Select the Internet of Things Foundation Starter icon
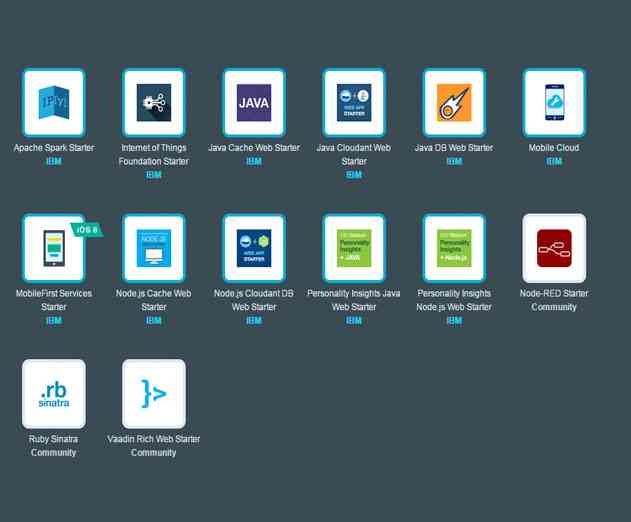Screen dimensions: 631x522 154,103
